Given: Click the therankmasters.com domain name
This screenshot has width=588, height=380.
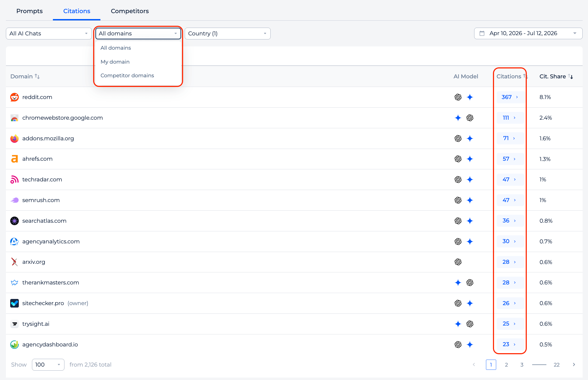Looking at the screenshot, I should pos(51,283).
